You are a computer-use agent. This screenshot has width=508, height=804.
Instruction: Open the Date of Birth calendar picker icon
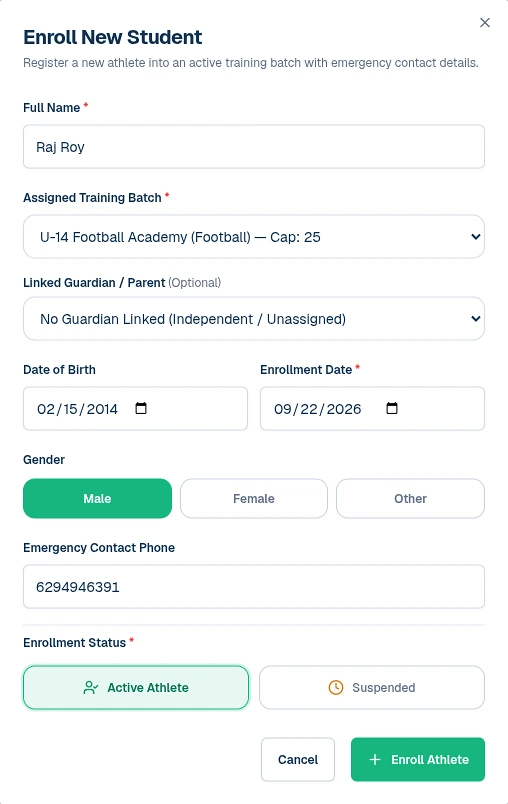click(141, 408)
